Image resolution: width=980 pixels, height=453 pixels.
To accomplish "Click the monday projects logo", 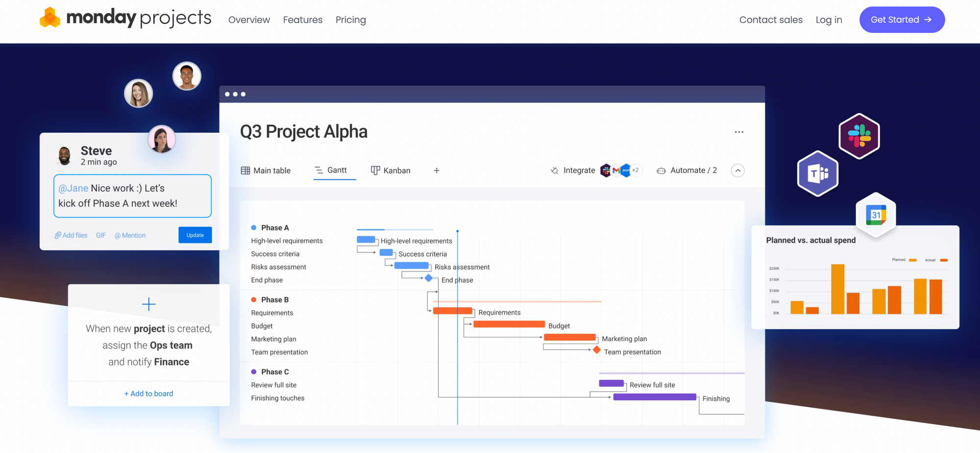I will click(x=125, y=19).
